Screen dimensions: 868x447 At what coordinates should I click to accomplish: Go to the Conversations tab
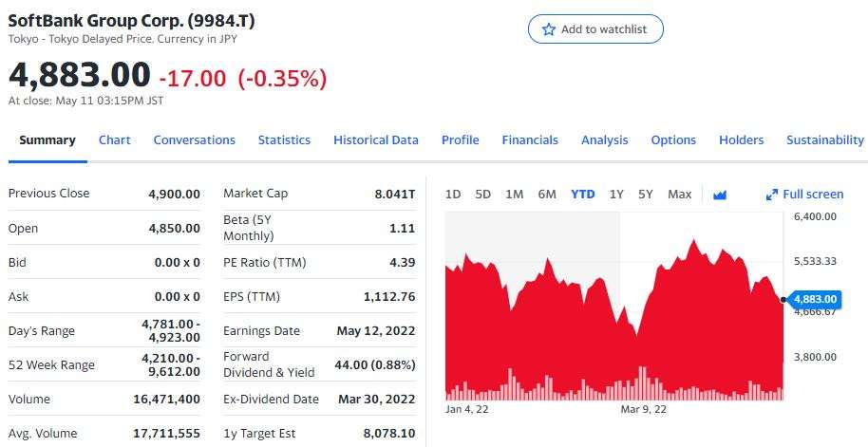[x=194, y=140]
